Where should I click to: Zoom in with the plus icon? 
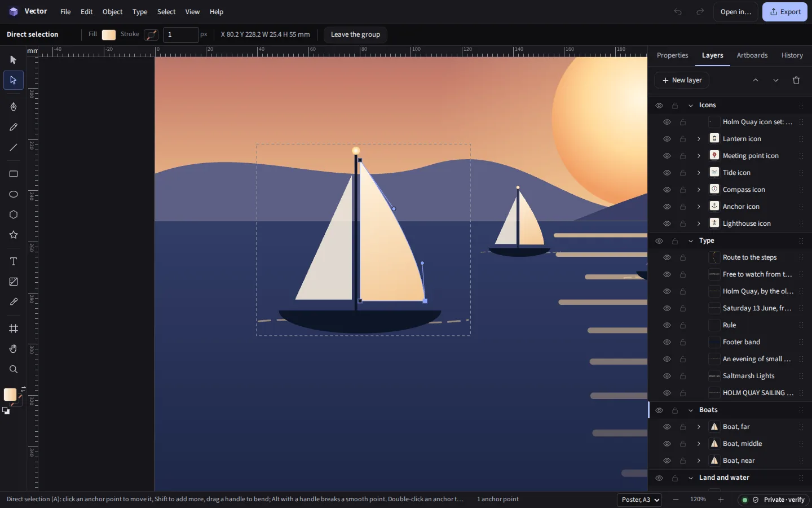[721, 500]
